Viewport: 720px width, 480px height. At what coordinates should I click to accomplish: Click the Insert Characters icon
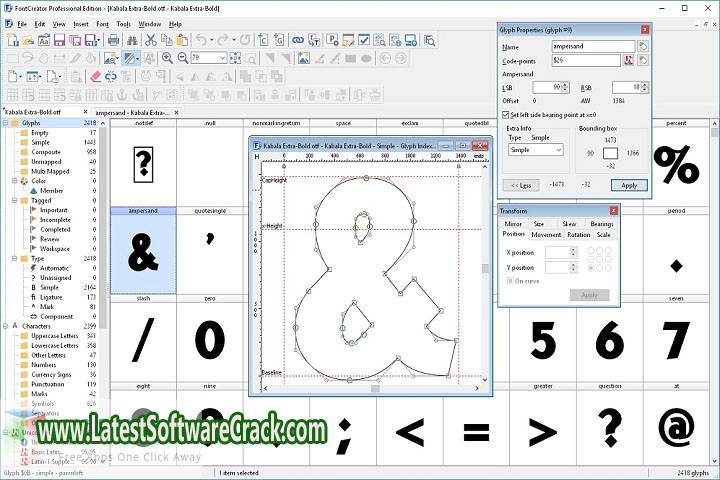point(263,40)
